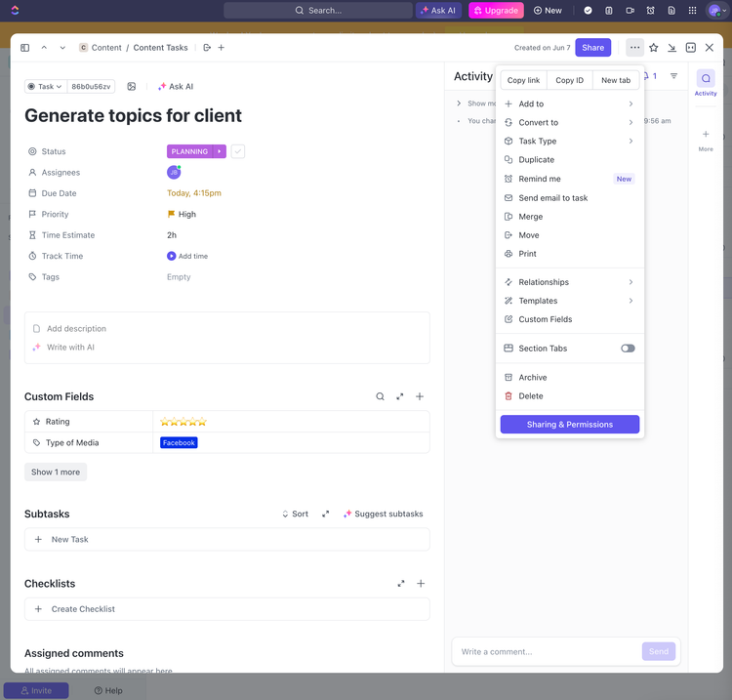
Task: Click the plus icon beside breadcrumb
Action: (222, 48)
